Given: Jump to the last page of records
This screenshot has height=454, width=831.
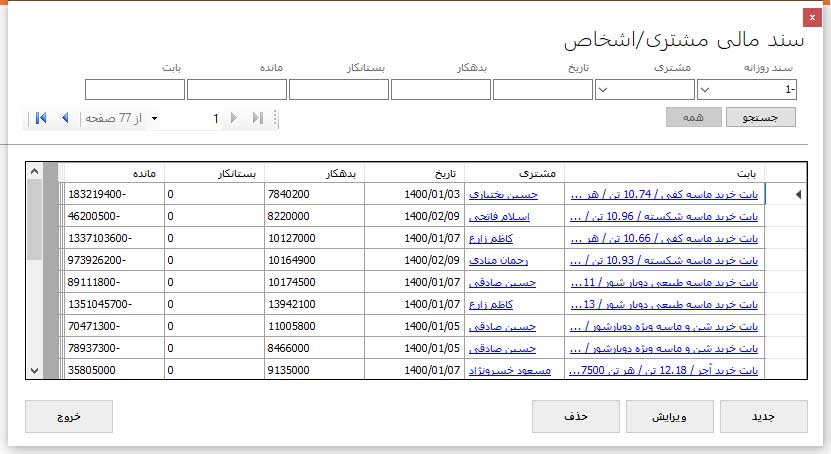Looking at the screenshot, I should click(258, 118).
